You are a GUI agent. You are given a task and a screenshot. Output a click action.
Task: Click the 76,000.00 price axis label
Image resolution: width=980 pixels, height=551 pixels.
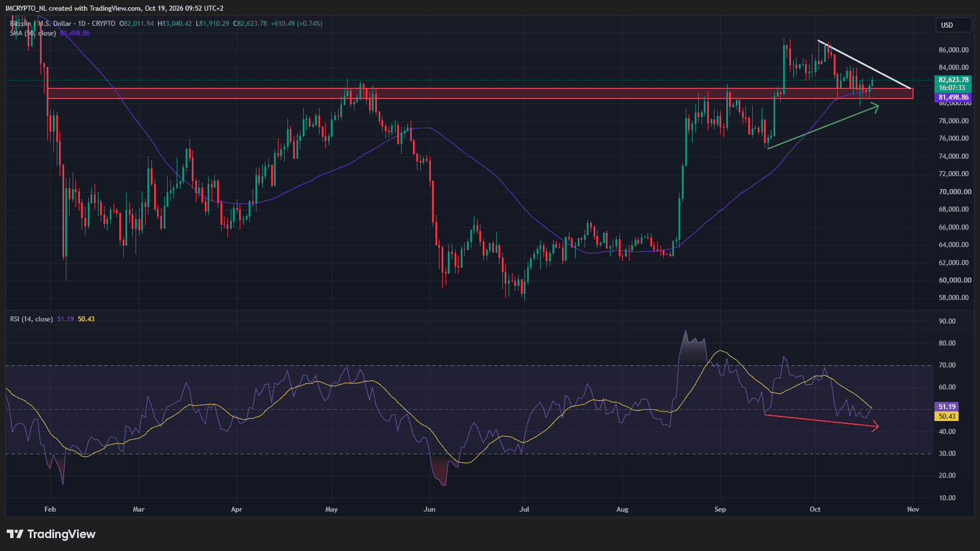pyautogui.click(x=954, y=138)
